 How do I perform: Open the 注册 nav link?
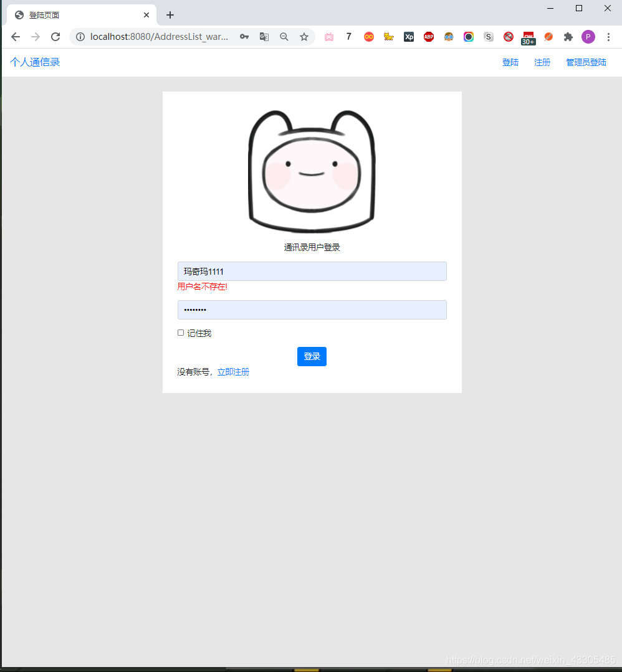(542, 62)
